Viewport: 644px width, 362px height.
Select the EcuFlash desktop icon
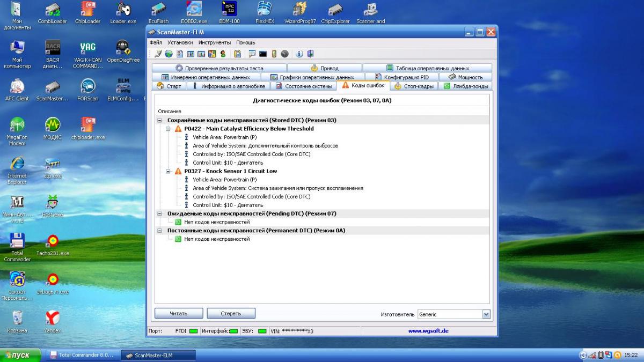(x=158, y=13)
